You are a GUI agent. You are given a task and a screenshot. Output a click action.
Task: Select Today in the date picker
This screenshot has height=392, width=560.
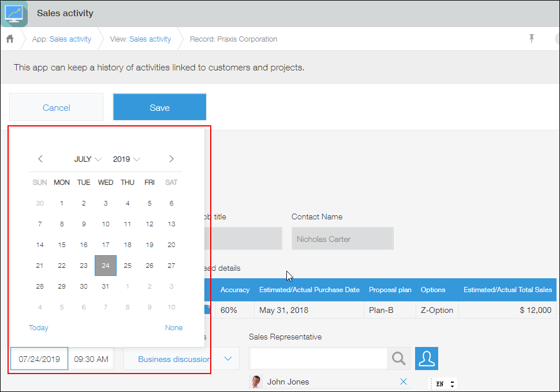pos(38,327)
